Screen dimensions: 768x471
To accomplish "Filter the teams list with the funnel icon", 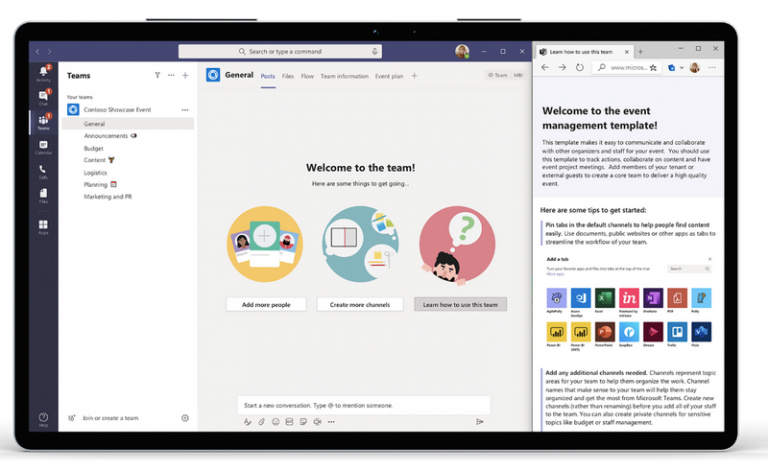I will point(157,75).
